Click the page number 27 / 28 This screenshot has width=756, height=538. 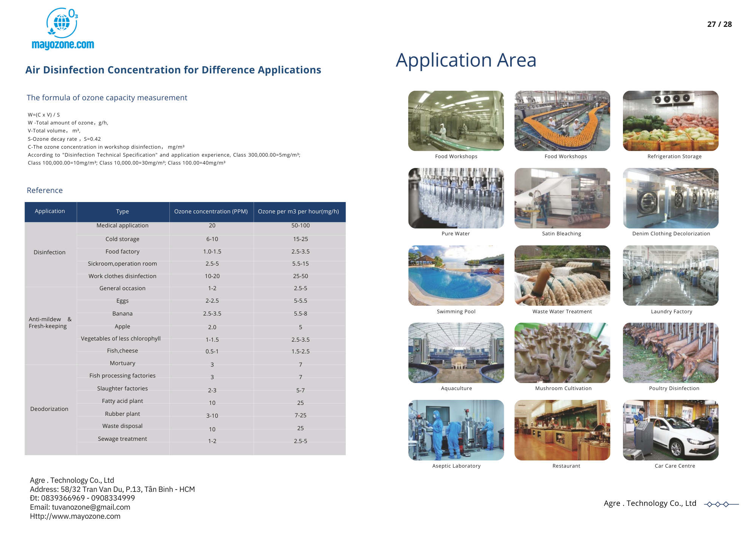tap(719, 24)
